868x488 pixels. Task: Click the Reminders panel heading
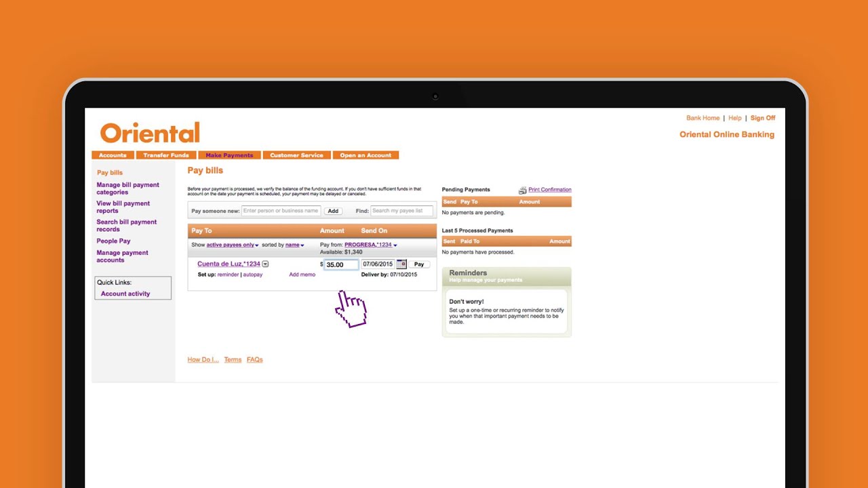tap(468, 272)
